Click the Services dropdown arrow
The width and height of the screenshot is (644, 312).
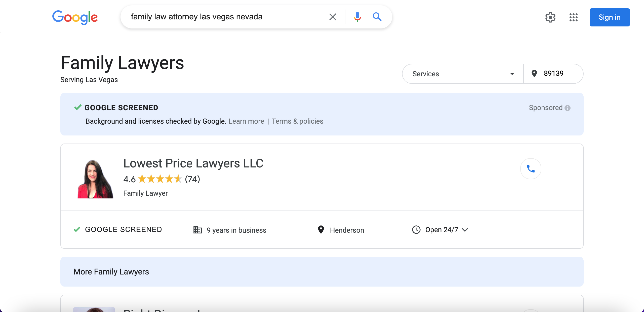tap(512, 74)
